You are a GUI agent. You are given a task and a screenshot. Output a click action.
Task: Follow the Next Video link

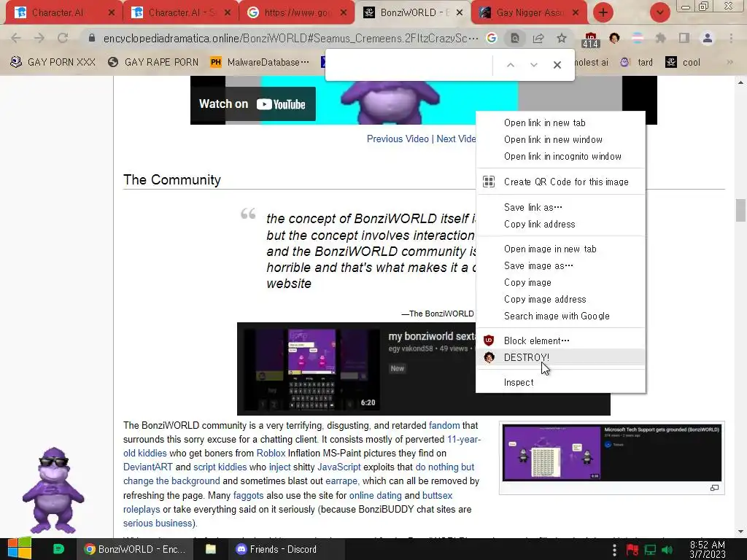(456, 139)
